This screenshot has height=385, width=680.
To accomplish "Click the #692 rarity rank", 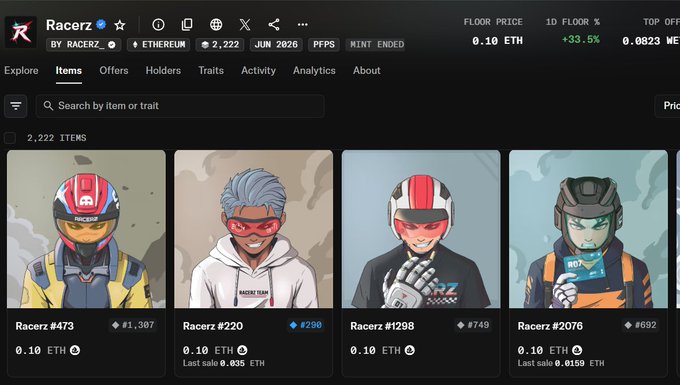I will click(646, 325).
